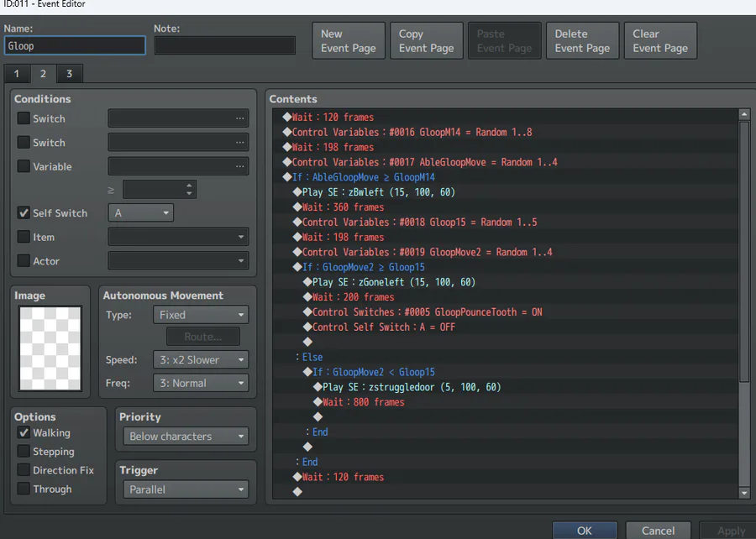
Task: Click the Clear Event Page button
Action: [x=660, y=41]
